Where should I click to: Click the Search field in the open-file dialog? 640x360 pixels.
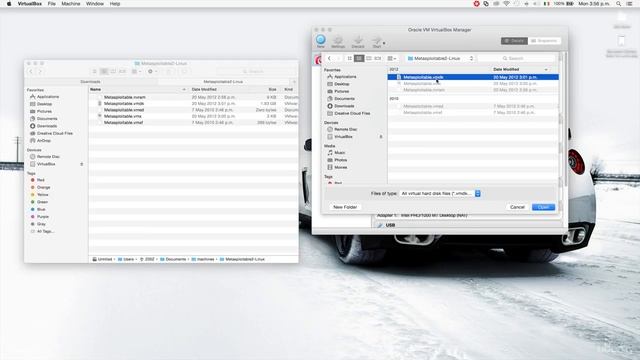(517, 58)
